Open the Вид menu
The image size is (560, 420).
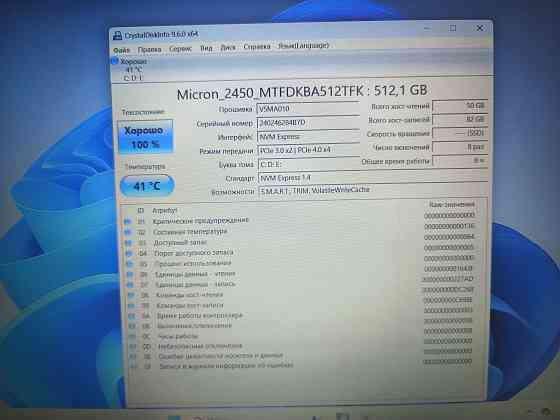point(206,48)
